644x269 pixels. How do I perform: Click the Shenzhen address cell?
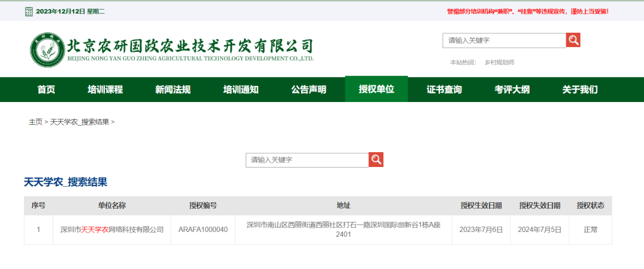click(343, 230)
